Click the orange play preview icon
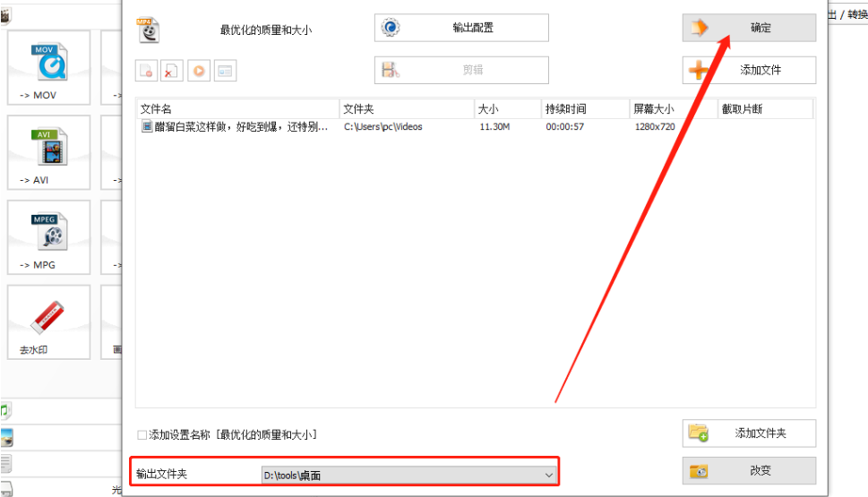The image size is (868, 497). 199,70
